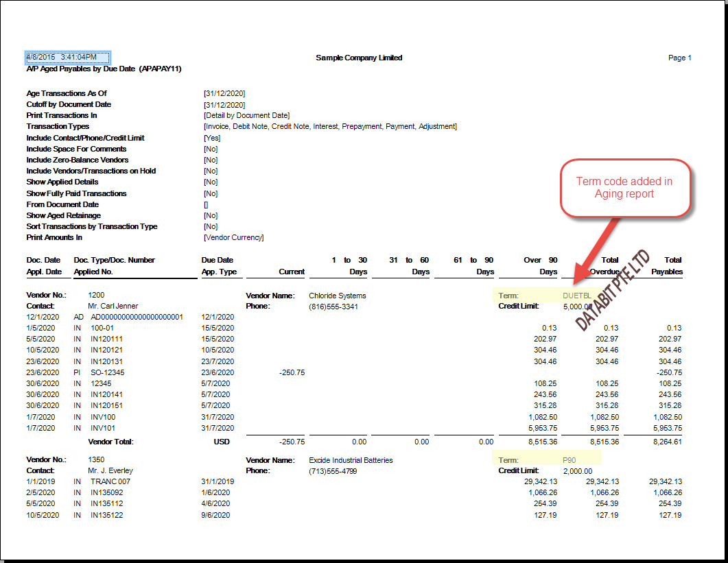Viewport: 728px width, 563px height.
Task: Click the due date 23/7/2020
Action: point(218,361)
